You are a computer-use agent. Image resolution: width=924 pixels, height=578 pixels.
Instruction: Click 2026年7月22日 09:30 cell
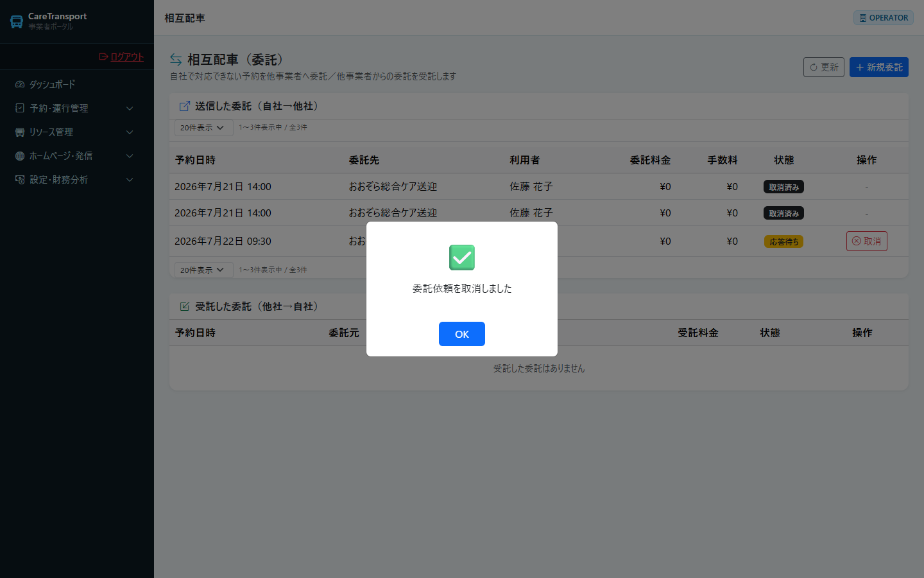pos(223,241)
